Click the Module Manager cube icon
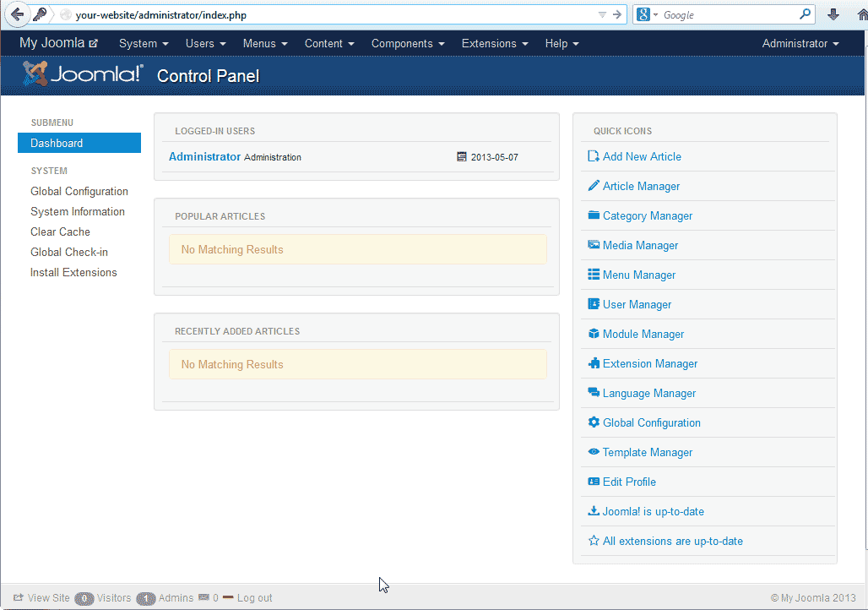Viewport: 868px width, 610px height. tap(594, 334)
